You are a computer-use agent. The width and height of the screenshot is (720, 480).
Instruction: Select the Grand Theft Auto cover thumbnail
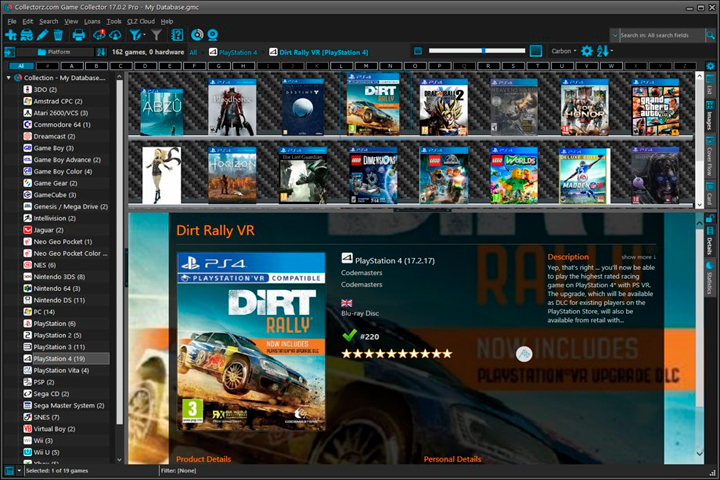(x=655, y=107)
